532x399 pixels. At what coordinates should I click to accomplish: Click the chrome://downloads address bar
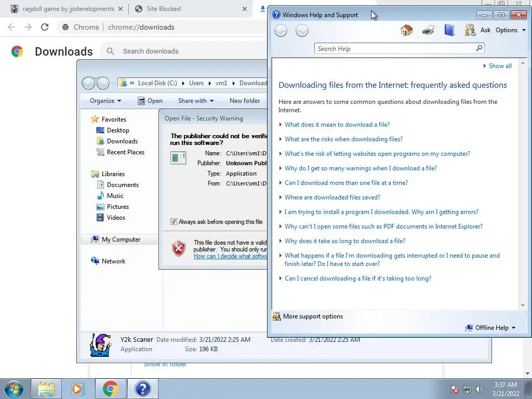(141, 27)
